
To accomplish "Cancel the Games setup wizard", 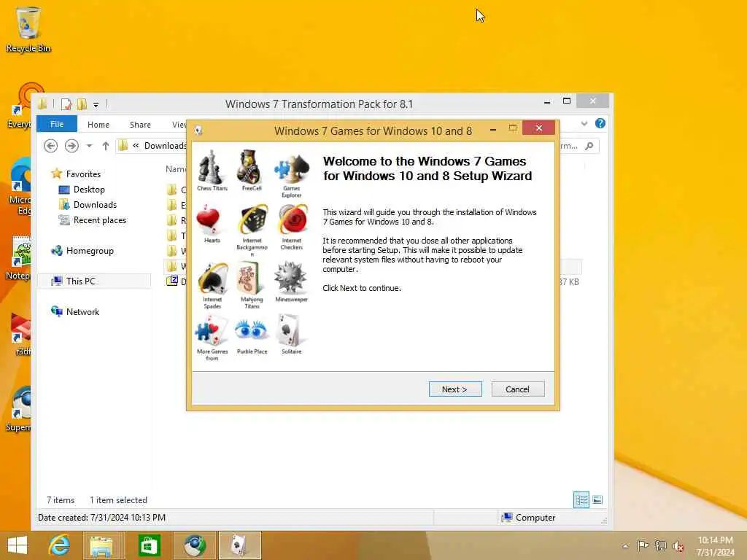I will click(x=518, y=389).
